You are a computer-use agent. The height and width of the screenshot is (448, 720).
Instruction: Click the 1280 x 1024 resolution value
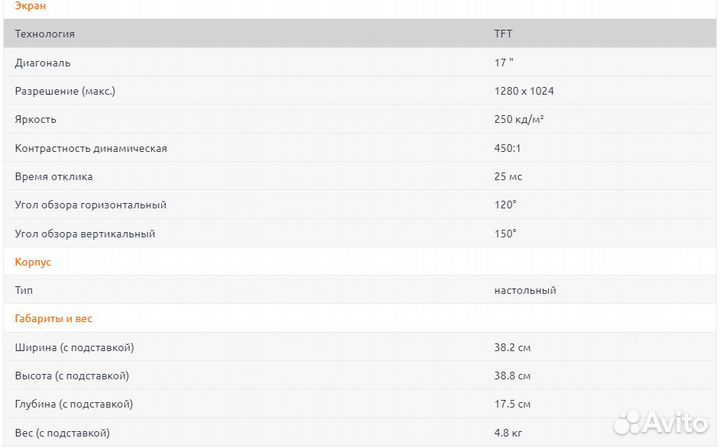point(524,91)
